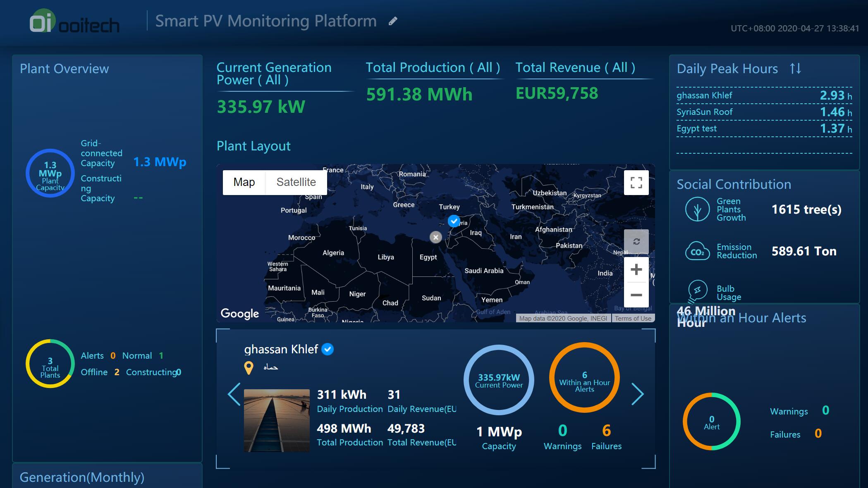
Task: Click the EUR59,758 total revenue value
Action: [x=557, y=93]
